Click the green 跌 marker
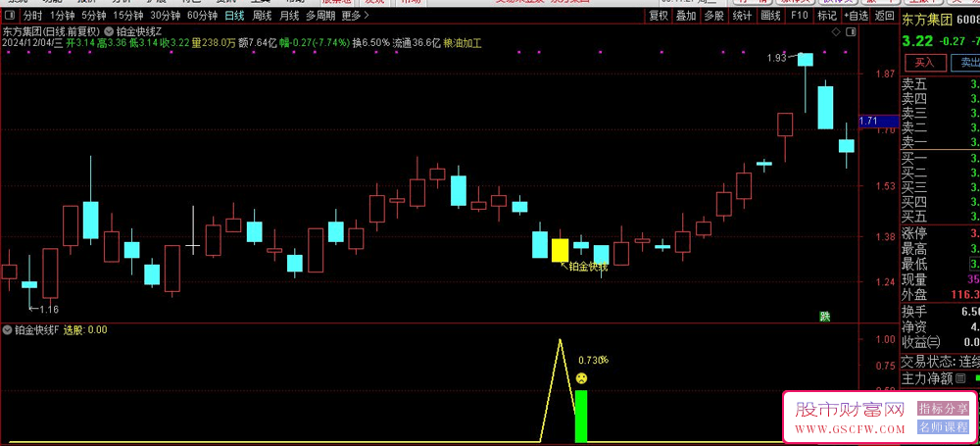Image resolution: width=980 pixels, height=446 pixels. (x=825, y=317)
